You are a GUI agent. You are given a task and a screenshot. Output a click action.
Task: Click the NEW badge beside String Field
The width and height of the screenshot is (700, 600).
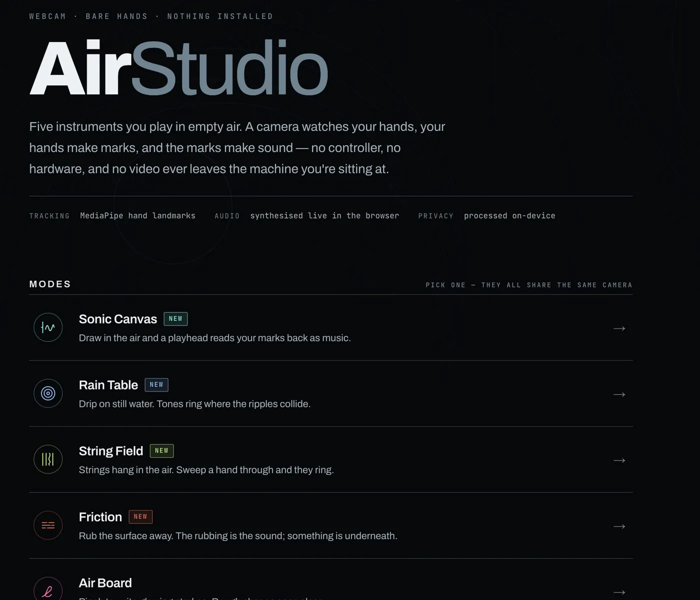pyautogui.click(x=161, y=451)
